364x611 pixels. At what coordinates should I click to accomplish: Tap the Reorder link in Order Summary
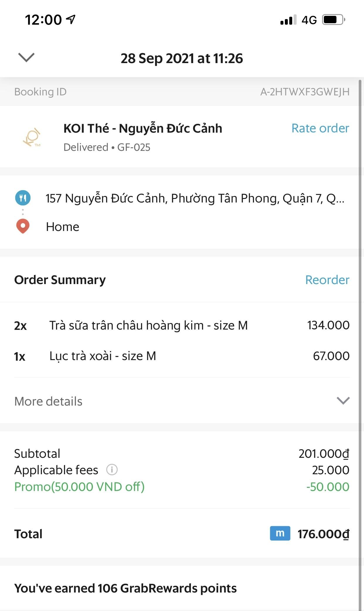coord(327,280)
